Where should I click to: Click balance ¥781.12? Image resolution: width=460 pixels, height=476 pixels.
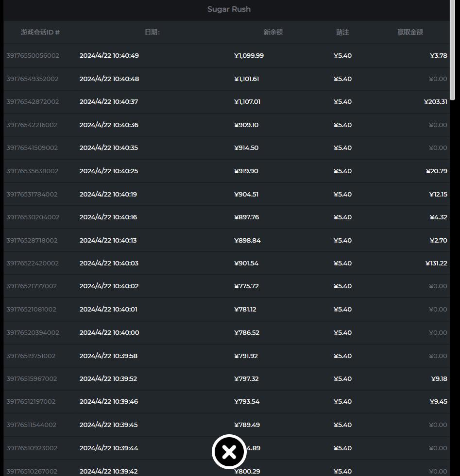[x=245, y=310]
